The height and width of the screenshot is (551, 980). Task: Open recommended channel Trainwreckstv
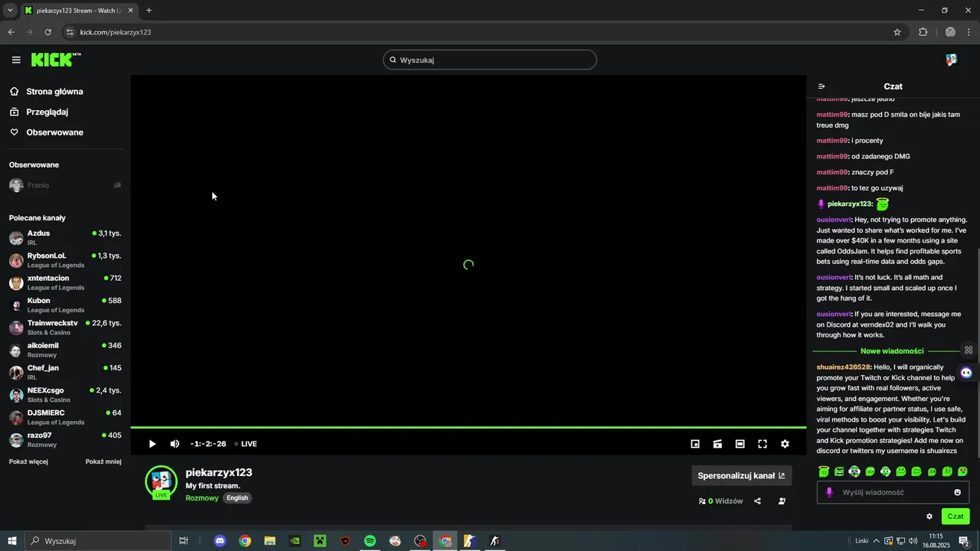click(65, 328)
